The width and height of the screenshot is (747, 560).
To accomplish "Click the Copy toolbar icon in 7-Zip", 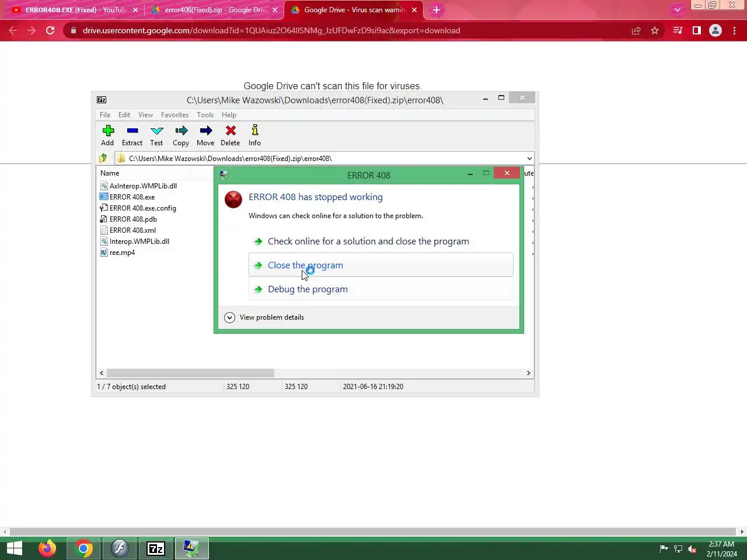I will click(x=181, y=135).
